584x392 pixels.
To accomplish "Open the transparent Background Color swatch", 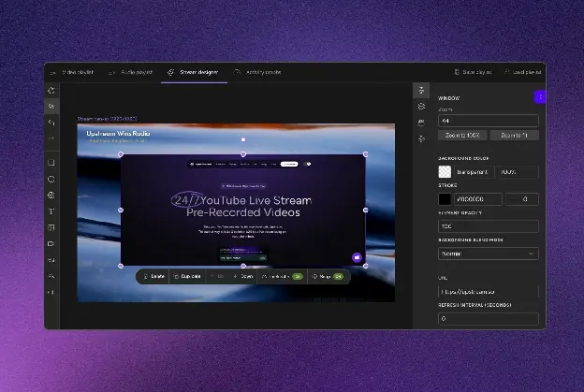I will (x=445, y=171).
